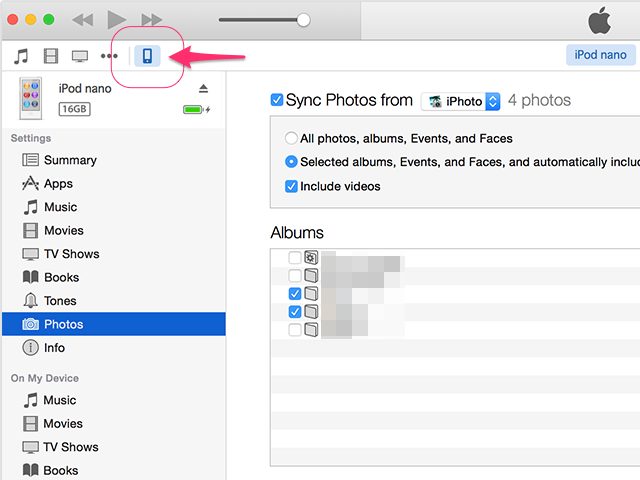This screenshot has height=480, width=640.
Task: Show more media types with the ellipsis icon
Action: (109, 56)
